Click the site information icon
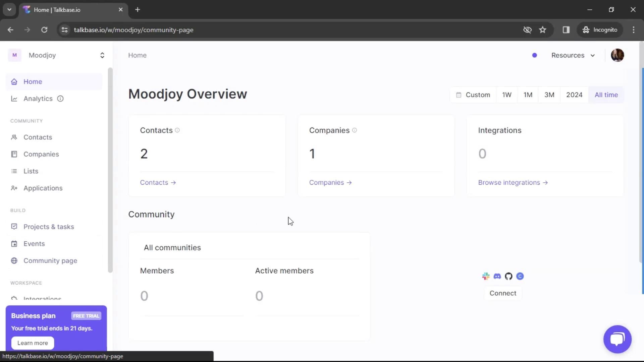644x362 pixels. pyautogui.click(x=64, y=30)
